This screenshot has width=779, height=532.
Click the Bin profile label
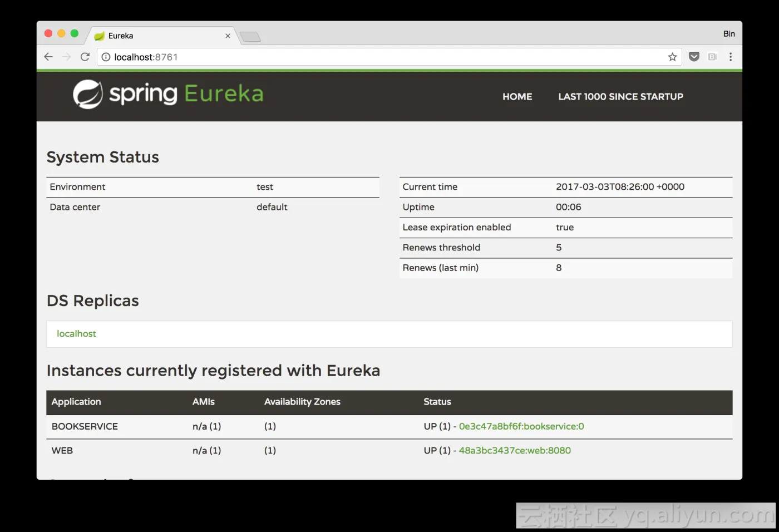pos(729,33)
